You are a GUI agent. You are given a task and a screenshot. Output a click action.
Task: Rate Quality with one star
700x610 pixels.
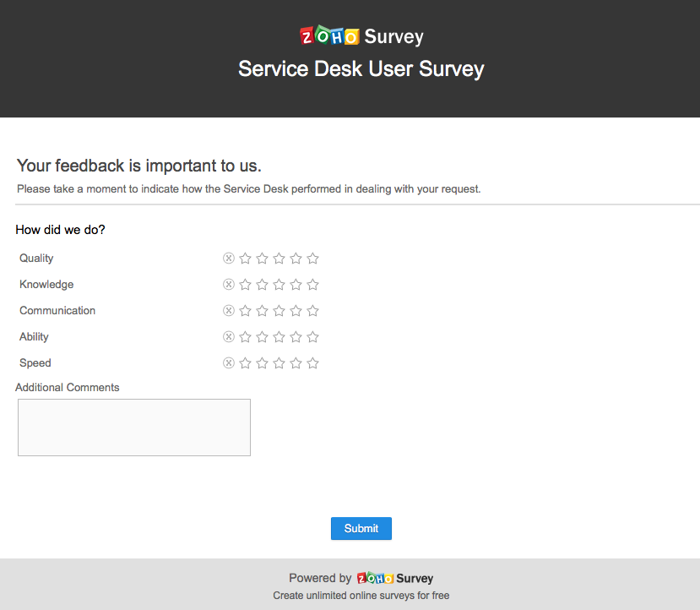pyautogui.click(x=245, y=259)
